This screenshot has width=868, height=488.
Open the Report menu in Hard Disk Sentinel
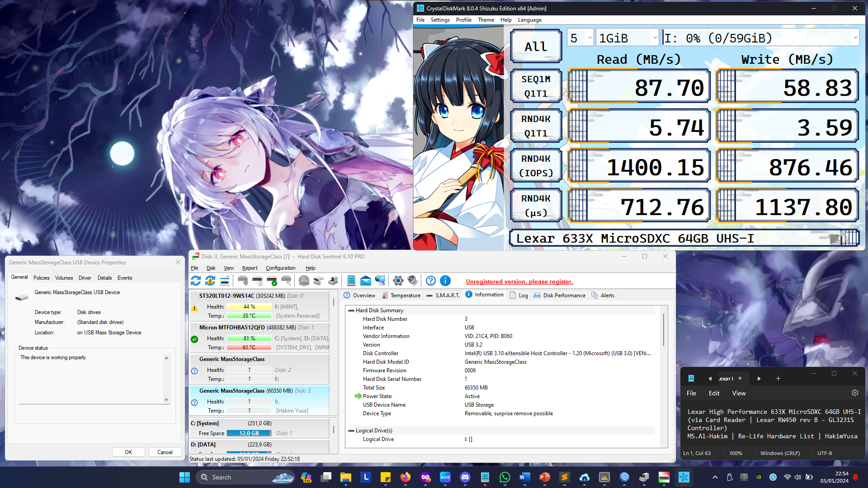250,268
